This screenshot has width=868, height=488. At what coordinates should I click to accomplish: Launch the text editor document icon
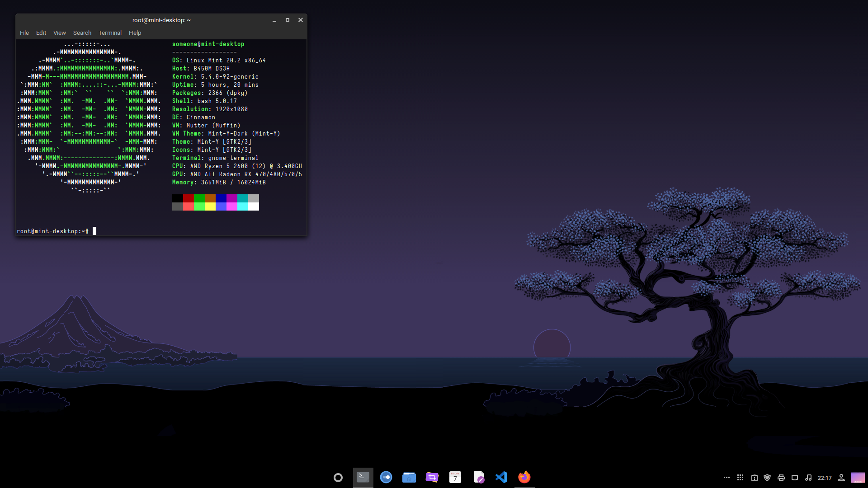pyautogui.click(x=478, y=477)
